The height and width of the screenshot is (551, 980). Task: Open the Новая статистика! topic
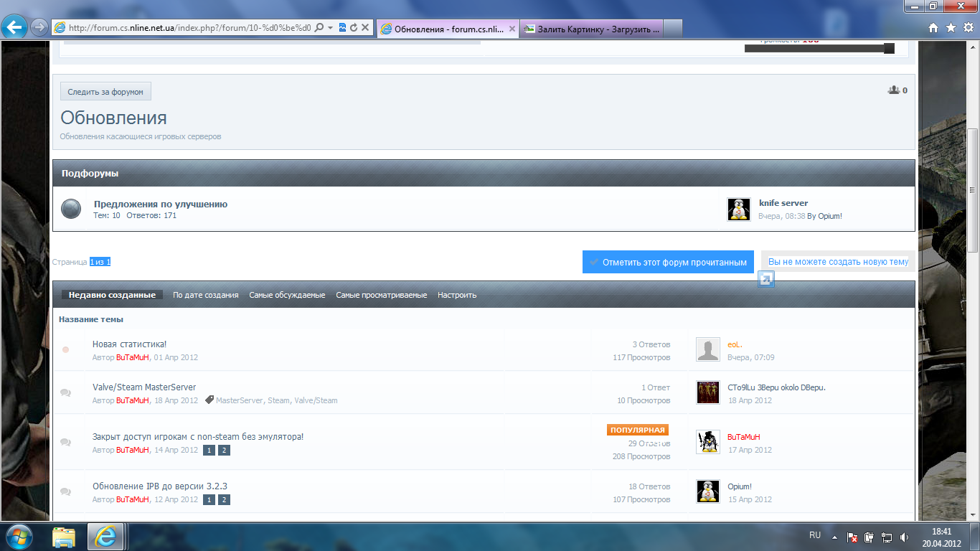click(130, 344)
